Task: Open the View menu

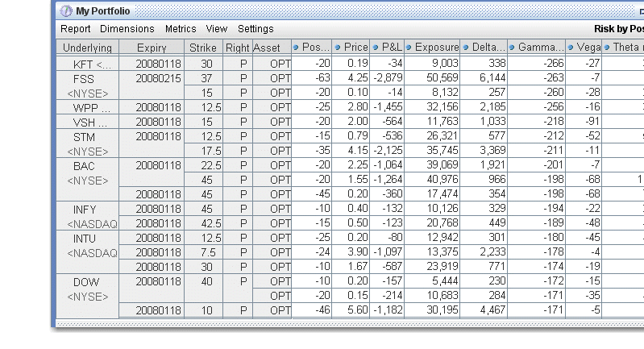Action: point(217,29)
